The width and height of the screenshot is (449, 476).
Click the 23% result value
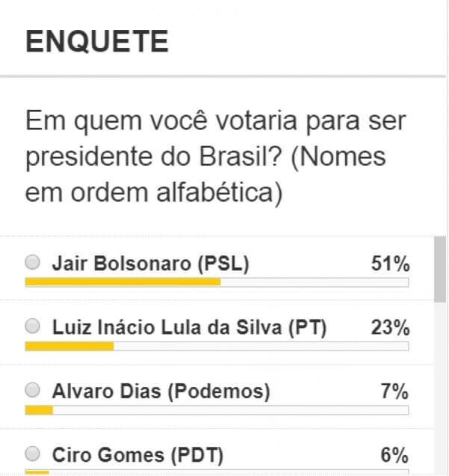(391, 328)
